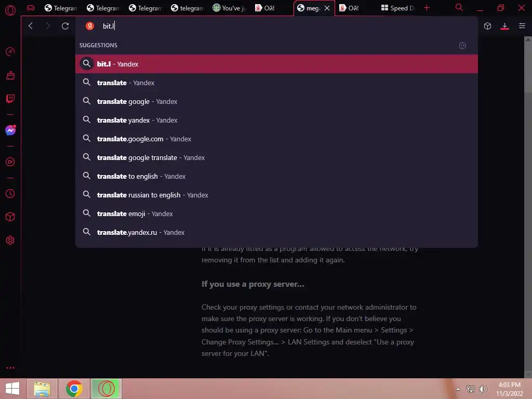The width and height of the screenshot is (532, 399).
Task: Select the "translate - Yandex" suggestion
Action: pos(276,83)
